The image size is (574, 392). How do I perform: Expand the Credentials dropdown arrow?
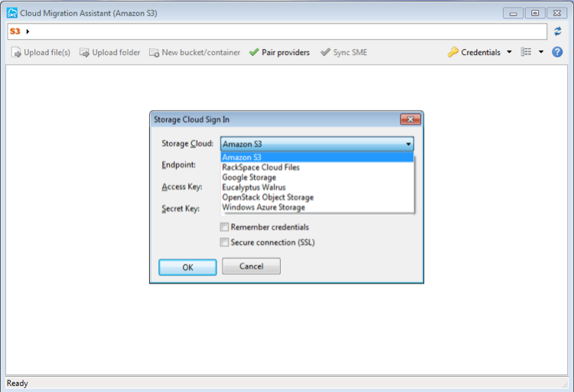(x=509, y=52)
